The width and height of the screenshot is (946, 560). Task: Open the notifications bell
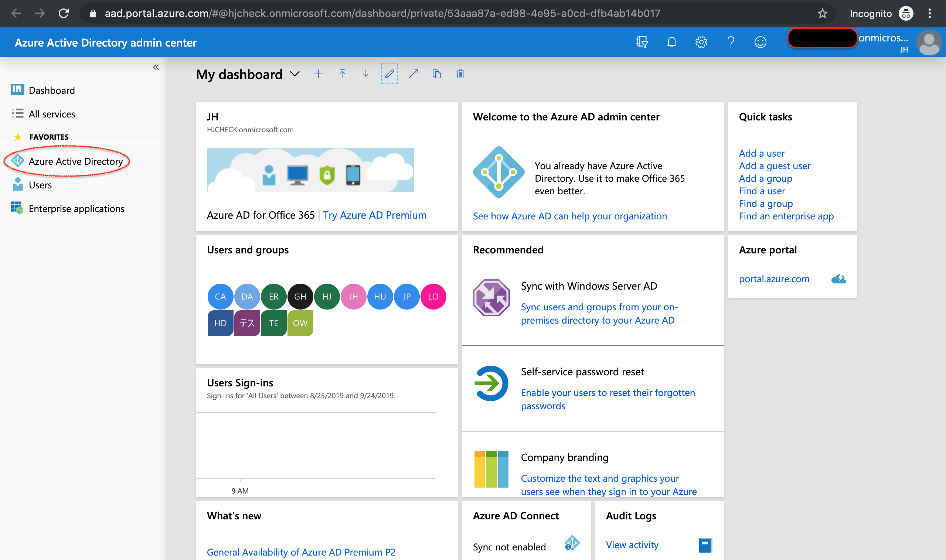671,42
